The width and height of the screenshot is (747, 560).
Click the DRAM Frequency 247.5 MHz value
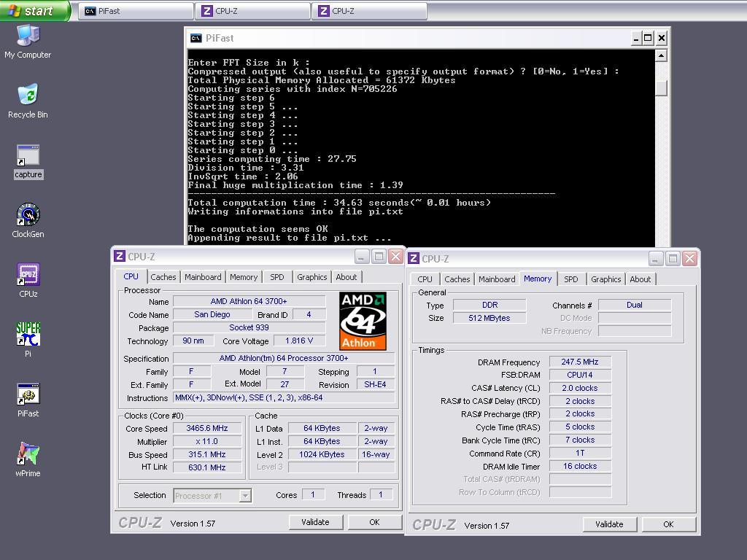[x=580, y=362]
